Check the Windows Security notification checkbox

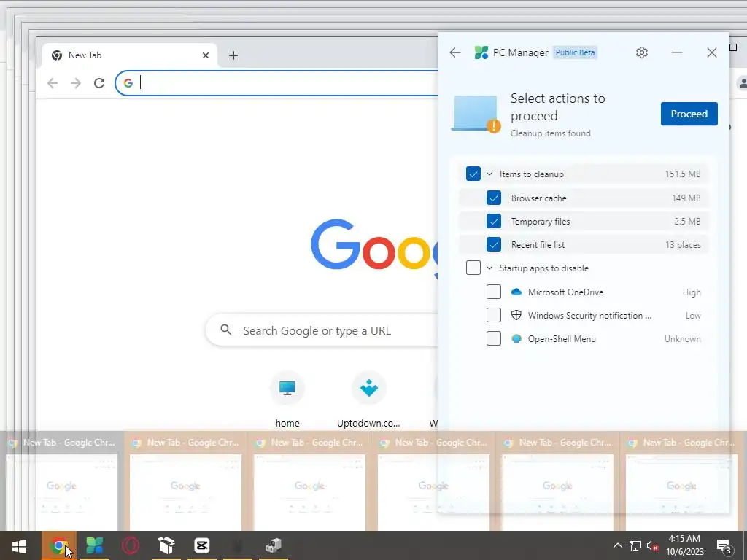pyautogui.click(x=494, y=315)
